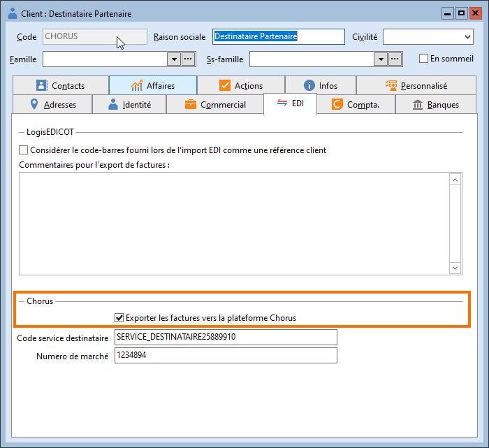489x448 pixels.
Task: Focus the Code service destinataire field
Action: coord(226,337)
